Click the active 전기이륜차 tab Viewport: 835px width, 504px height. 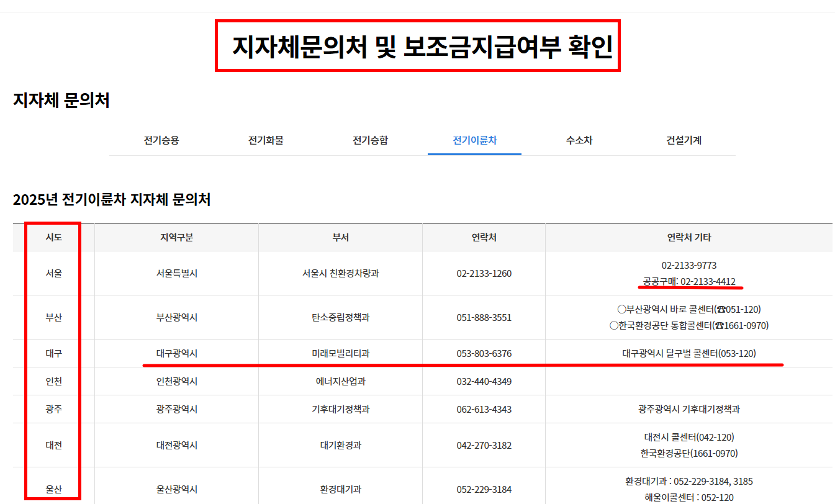tap(474, 140)
